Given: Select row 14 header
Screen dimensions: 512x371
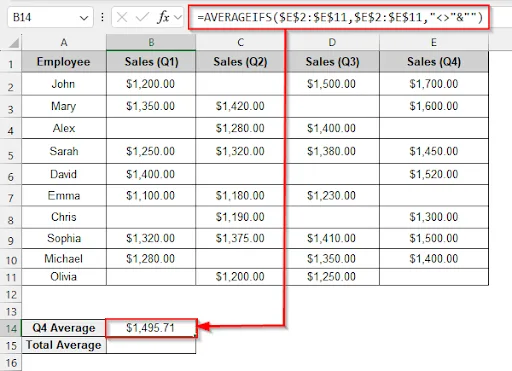Looking at the screenshot, I should pos(11,328).
